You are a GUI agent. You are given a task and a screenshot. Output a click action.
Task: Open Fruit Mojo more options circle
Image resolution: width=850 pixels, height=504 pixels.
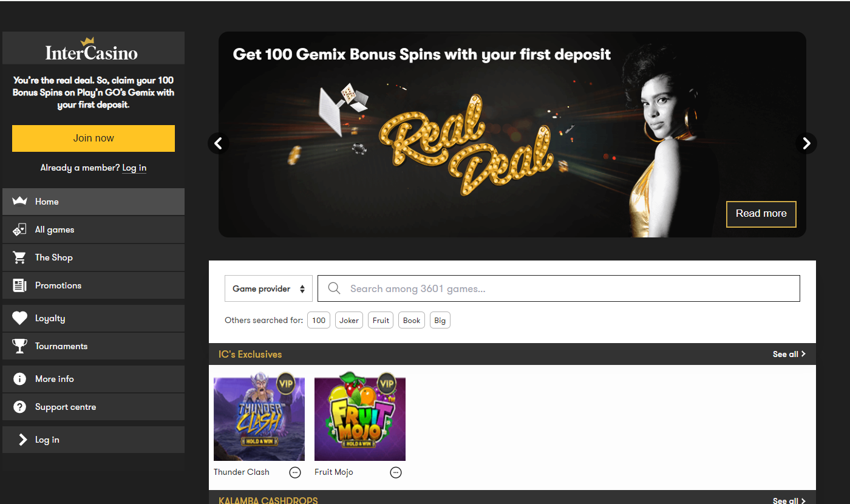point(396,472)
